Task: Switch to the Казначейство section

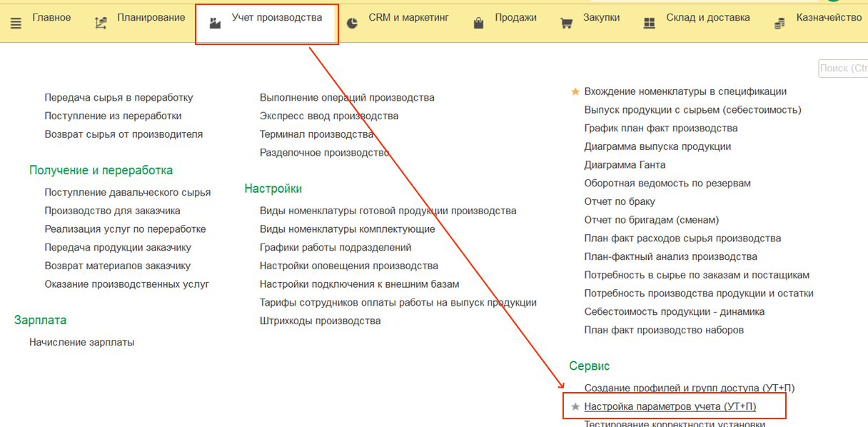Action: (x=829, y=18)
